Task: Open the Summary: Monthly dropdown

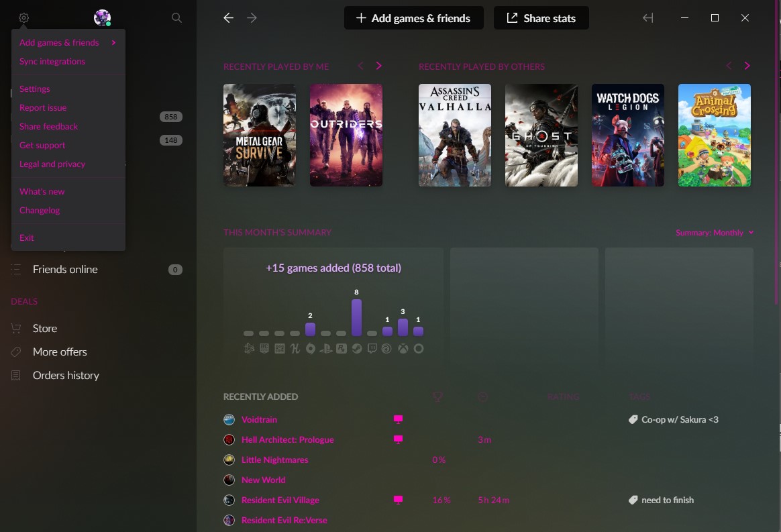Action: pyautogui.click(x=715, y=233)
